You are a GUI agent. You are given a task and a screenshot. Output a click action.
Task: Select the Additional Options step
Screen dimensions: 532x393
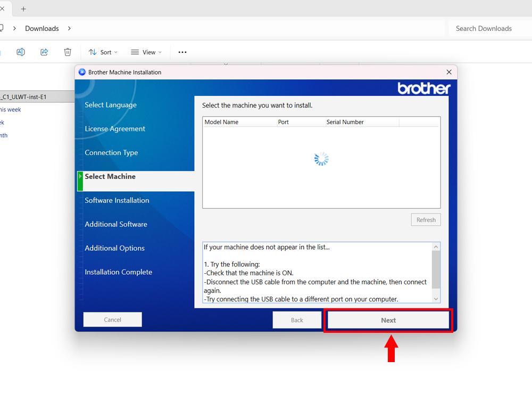(x=114, y=248)
